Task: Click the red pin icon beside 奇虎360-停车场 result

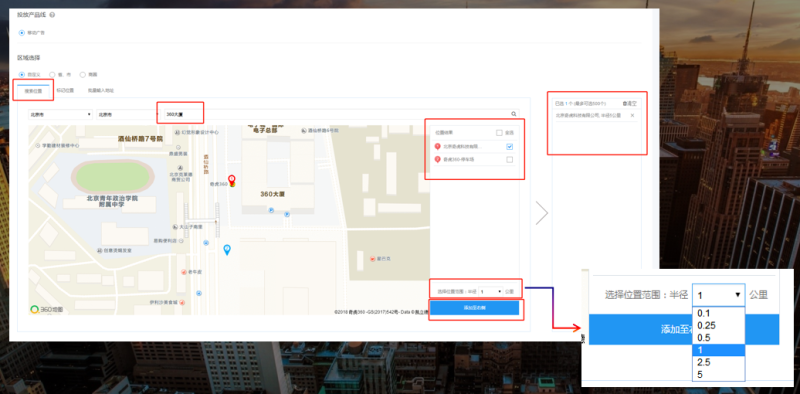Action: pos(437,160)
